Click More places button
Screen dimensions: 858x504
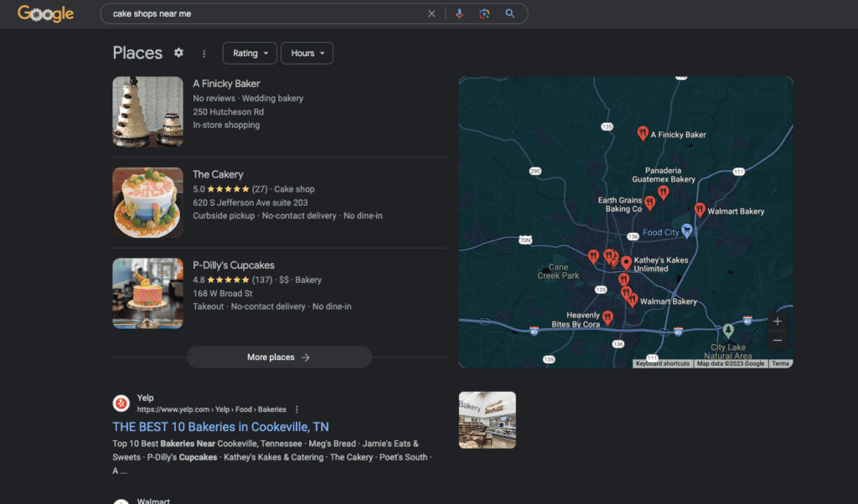(x=279, y=357)
